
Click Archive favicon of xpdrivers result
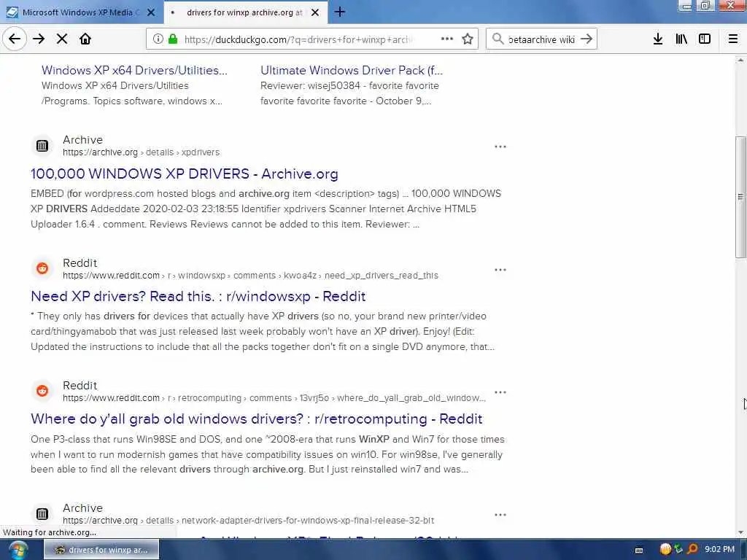tap(42, 146)
